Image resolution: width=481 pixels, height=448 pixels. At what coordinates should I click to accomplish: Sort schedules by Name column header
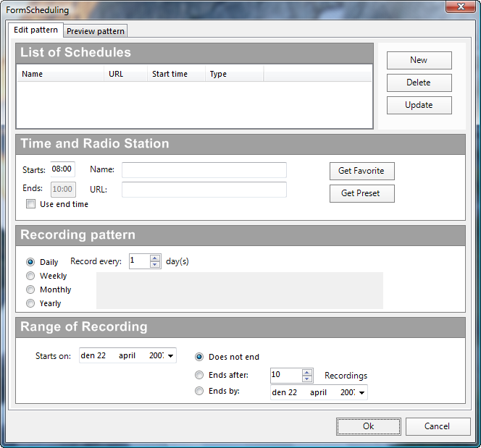tap(60, 74)
